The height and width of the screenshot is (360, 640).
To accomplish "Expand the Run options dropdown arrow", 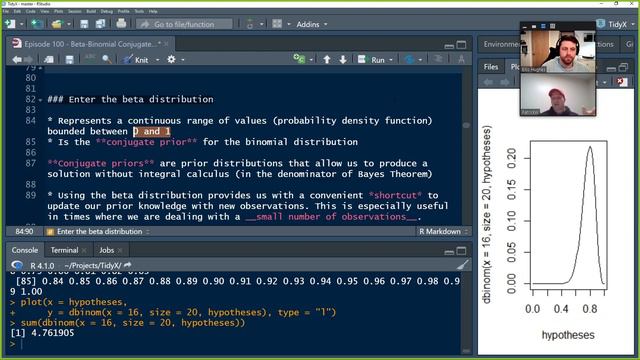I will pyautogui.click(x=391, y=60).
